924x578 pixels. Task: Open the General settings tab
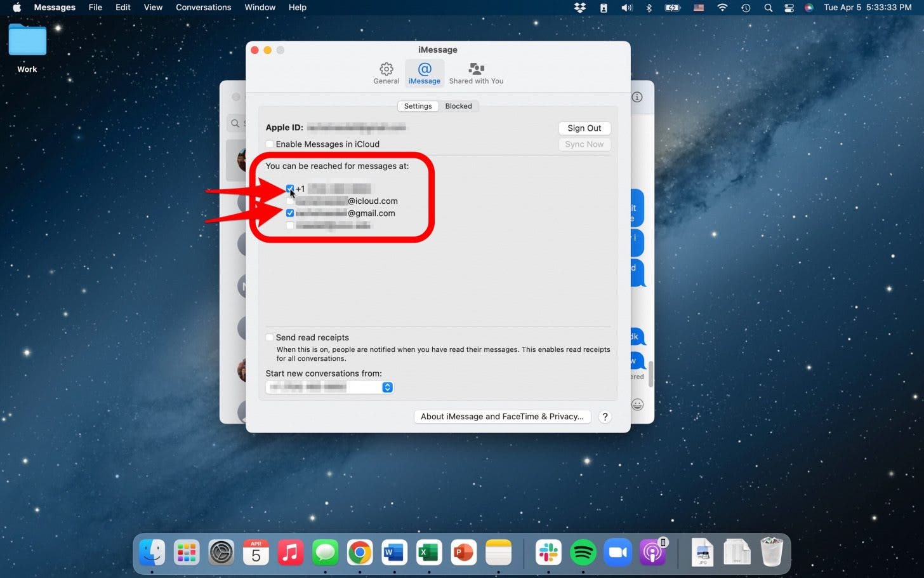[386, 73]
